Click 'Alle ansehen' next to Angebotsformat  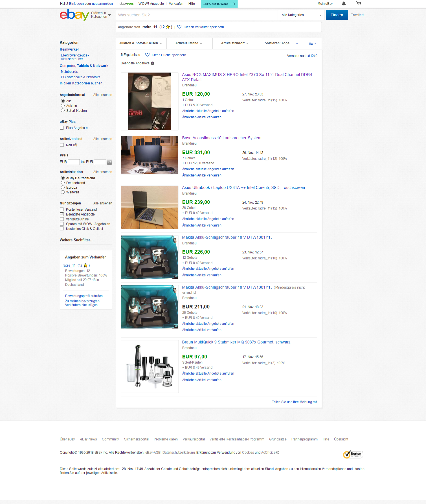point(103,95)
